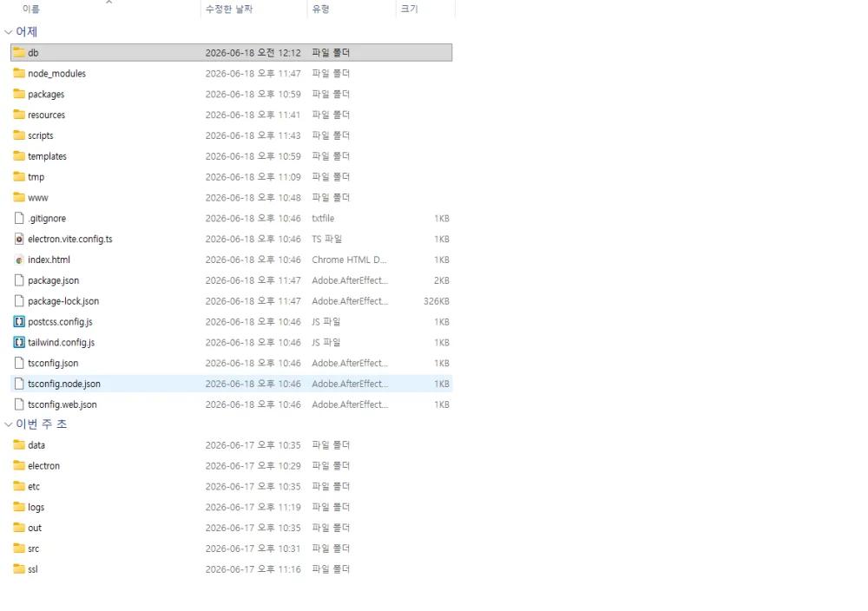Click the src folder name
The width and height of the screenshot is (868, 611).
[x=34, y=549]
